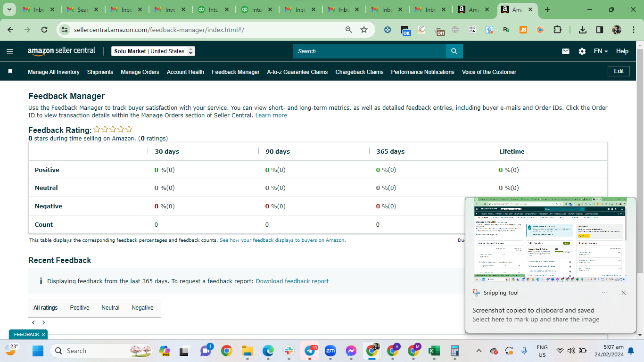Viewport: 644px width, 362px height.
Task: Open the Seller Central hamburger menu
Action: coord(10,51)
